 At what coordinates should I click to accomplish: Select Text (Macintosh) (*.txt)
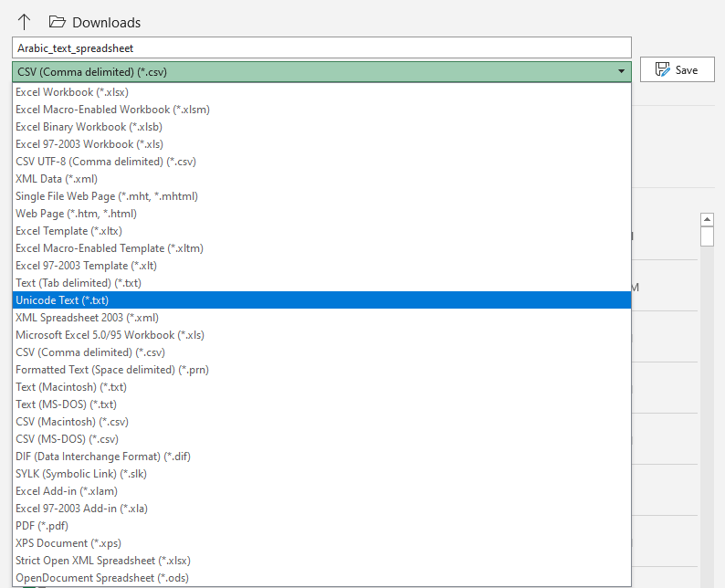tap(321, 387)
